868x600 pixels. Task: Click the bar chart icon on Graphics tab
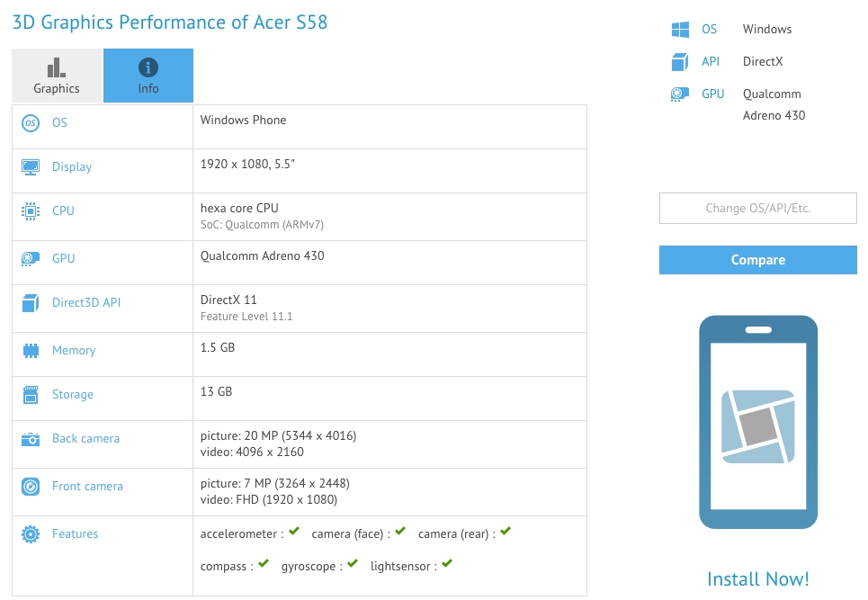pyautogui.click(x=57, y=67)
